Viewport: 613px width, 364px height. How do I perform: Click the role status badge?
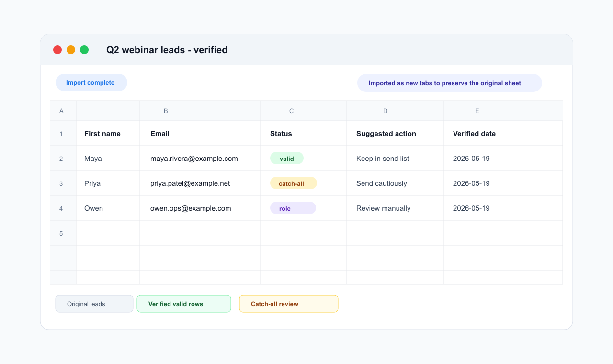(x=293, y=208)
